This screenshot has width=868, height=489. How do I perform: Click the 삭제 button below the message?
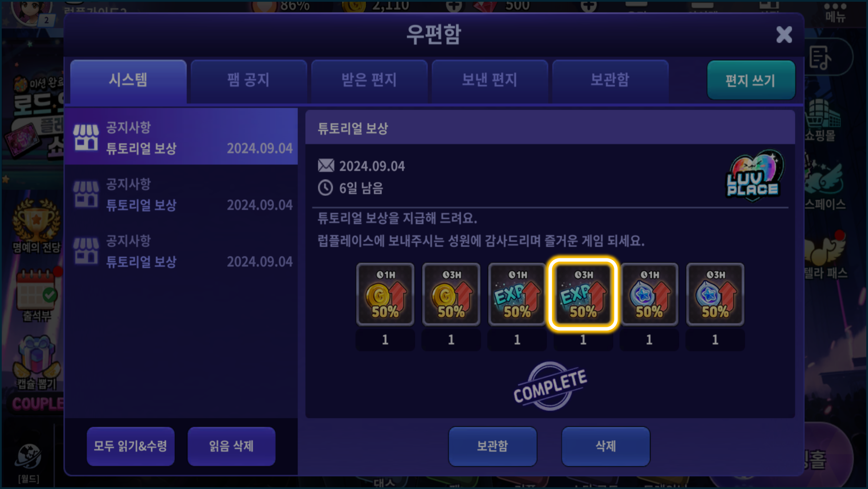pyautogui.click(x=606, y=447)
